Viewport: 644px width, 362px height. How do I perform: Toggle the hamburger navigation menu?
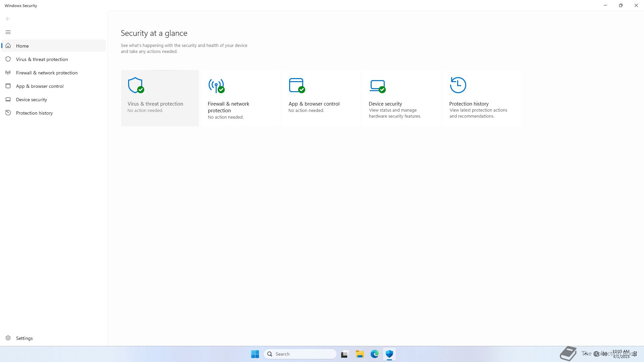pyautogui.click(x=8, y=32)
